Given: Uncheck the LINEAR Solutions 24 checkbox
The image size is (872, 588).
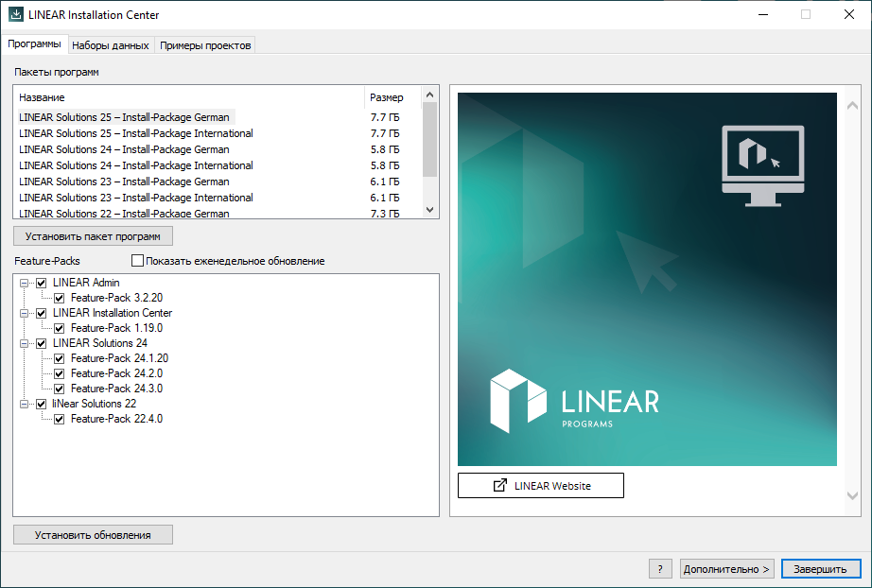Looking at the screenshot, I should pyautogui.click(x=42, y=343).
